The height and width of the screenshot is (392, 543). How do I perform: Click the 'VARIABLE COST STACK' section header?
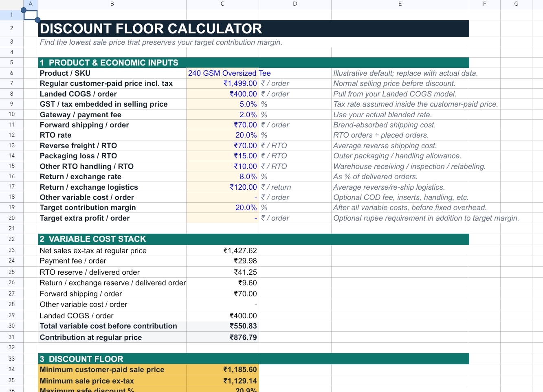click(x=253, y=239)
